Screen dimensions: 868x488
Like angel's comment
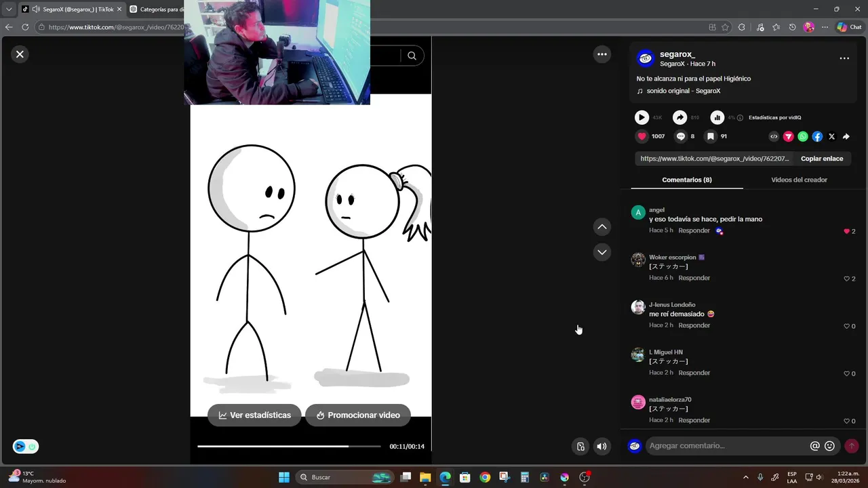[x=846, y=231]
